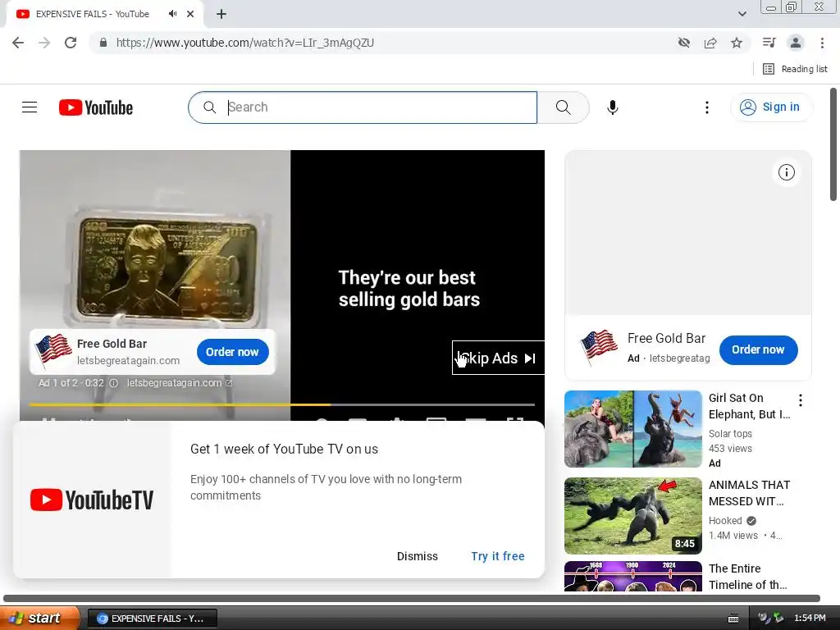Show ad info next to Ad 1 of 2
Viewport: 840px width, 630px height.
pos(113,383)
